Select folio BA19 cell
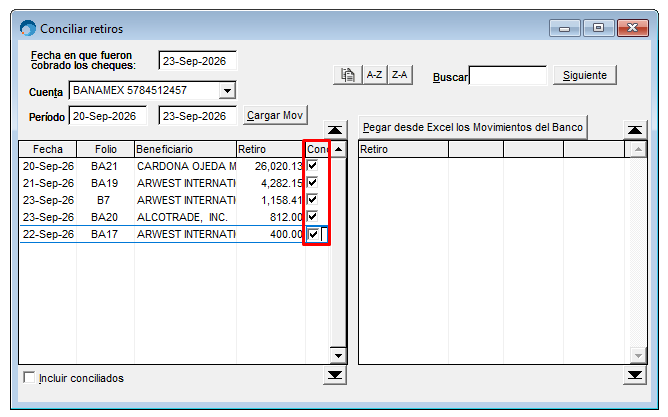 (x=104, y=183)
